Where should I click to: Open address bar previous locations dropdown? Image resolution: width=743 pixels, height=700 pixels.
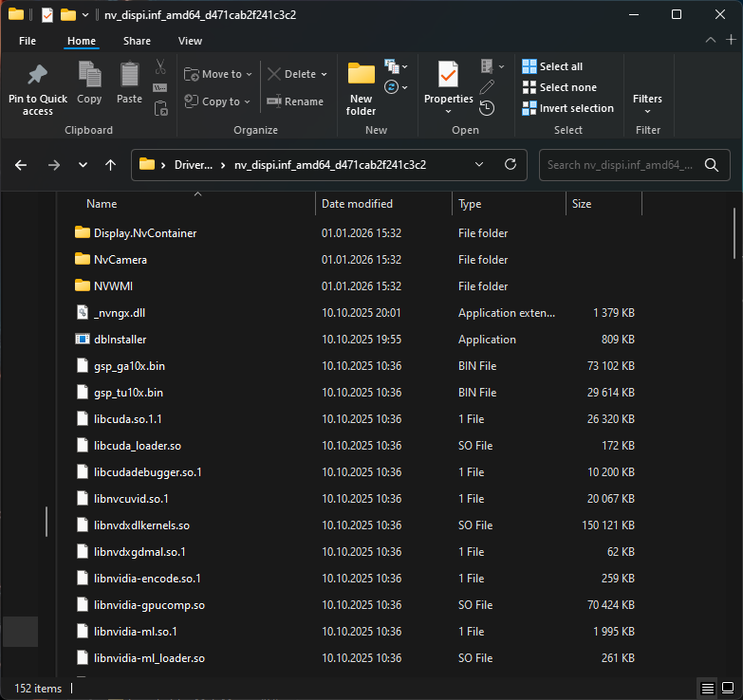point(479,164)
